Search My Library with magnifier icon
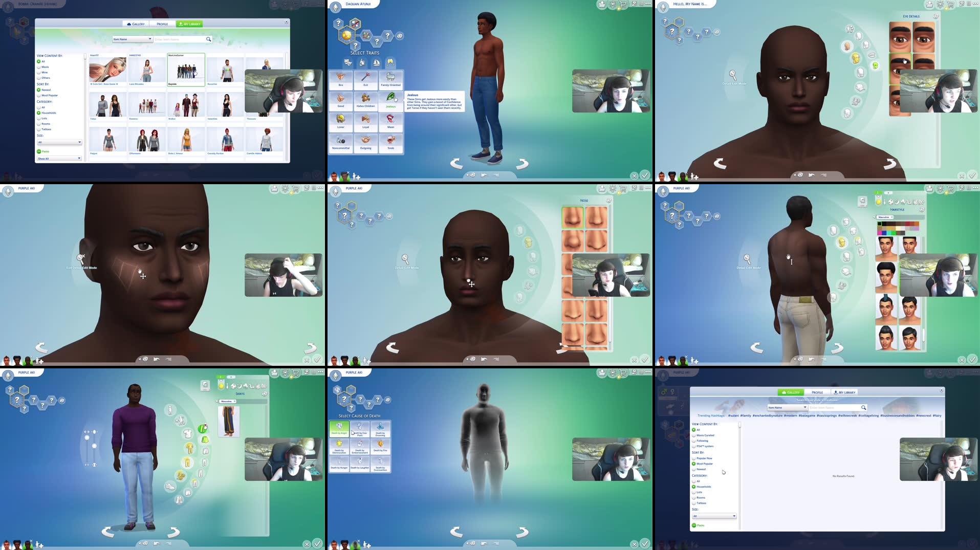Viewport: 980px width, 550px height. tap(208, 39)
